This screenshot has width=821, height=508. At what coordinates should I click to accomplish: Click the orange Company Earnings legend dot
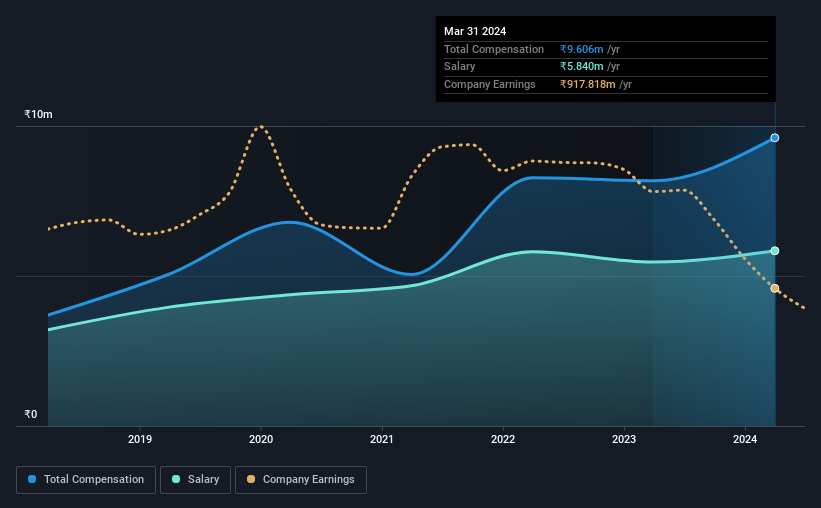tap(251, 479)
